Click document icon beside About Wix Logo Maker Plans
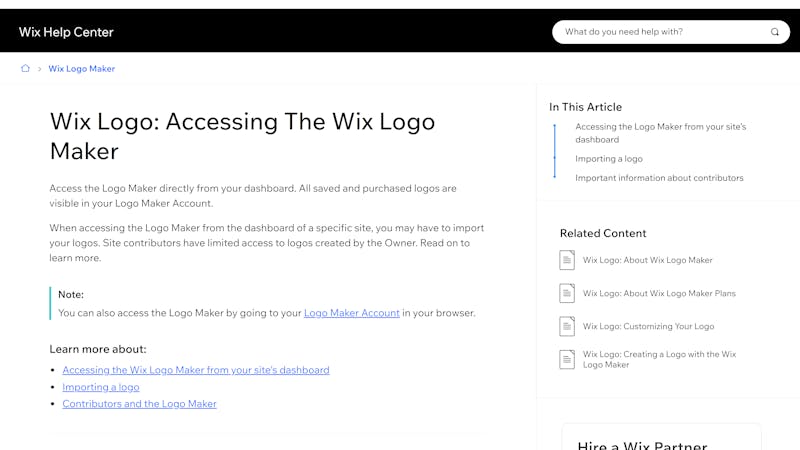The height and width of the screenshot is (450, 800). pyautogui.click(x=567, y=293)
